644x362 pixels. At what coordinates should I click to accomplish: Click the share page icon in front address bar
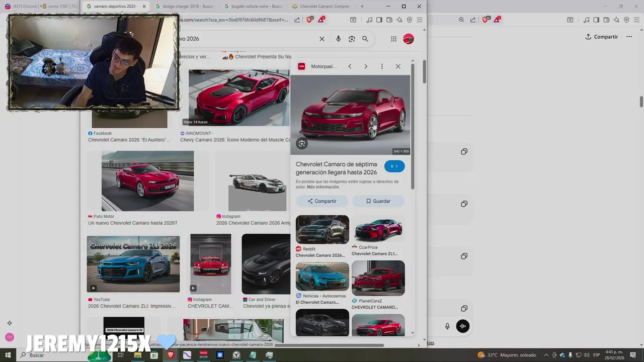(x=297, y=20)
